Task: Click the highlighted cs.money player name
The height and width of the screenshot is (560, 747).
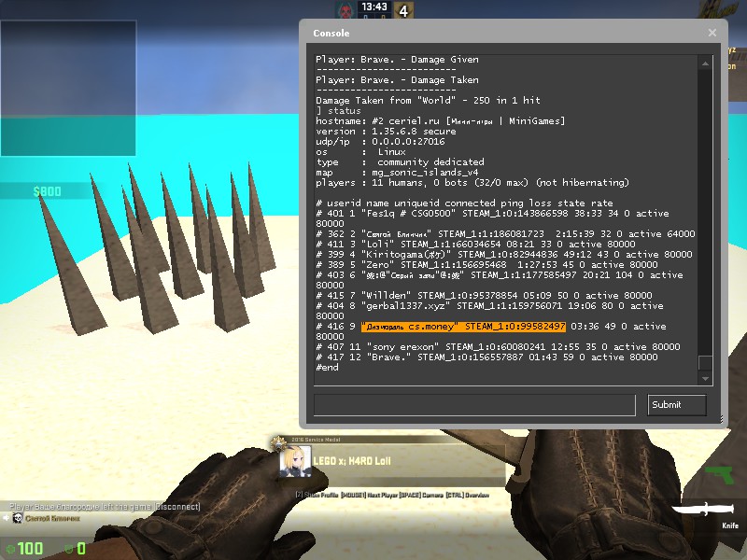Action: (x=411, y=327)
